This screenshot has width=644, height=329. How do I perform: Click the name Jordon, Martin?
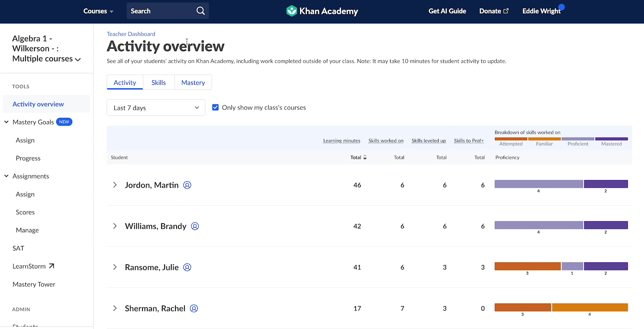point(151,185)
